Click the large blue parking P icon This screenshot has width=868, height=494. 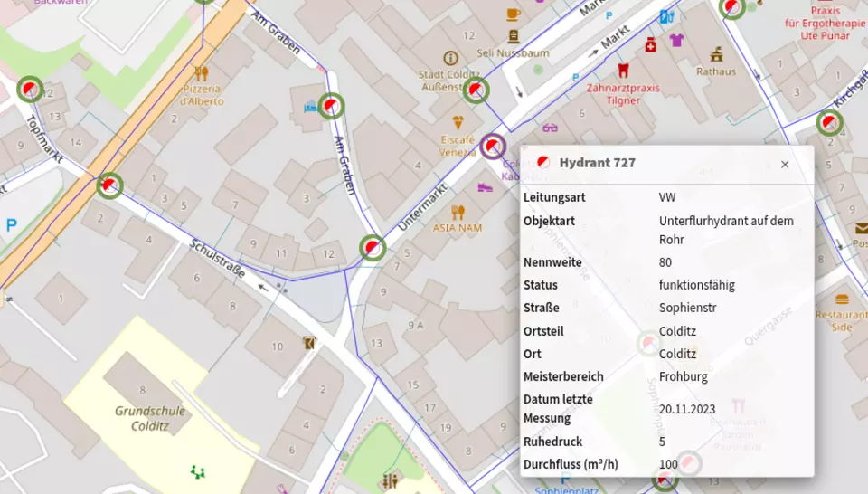coord(11,225)
